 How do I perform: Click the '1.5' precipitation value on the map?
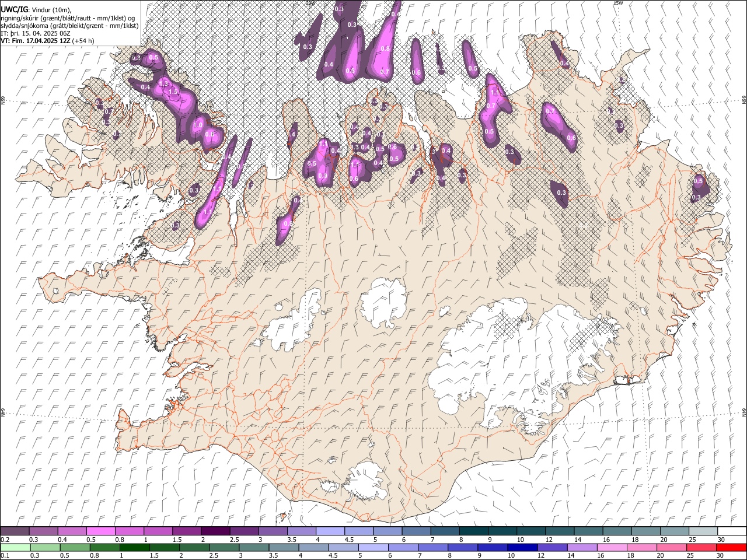(173, 92)
